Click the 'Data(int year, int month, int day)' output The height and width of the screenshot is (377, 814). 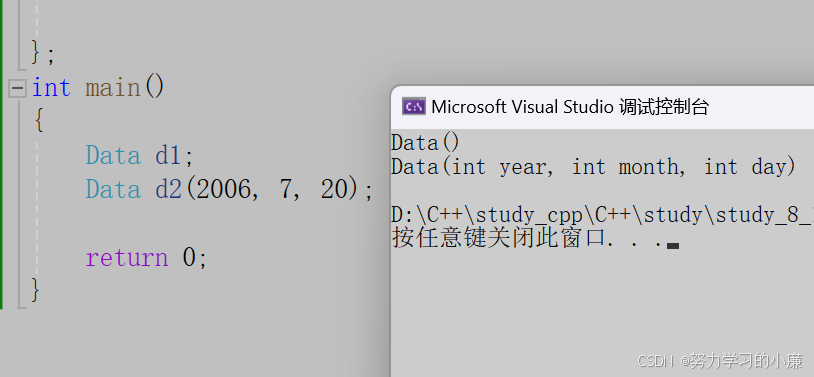593,167
